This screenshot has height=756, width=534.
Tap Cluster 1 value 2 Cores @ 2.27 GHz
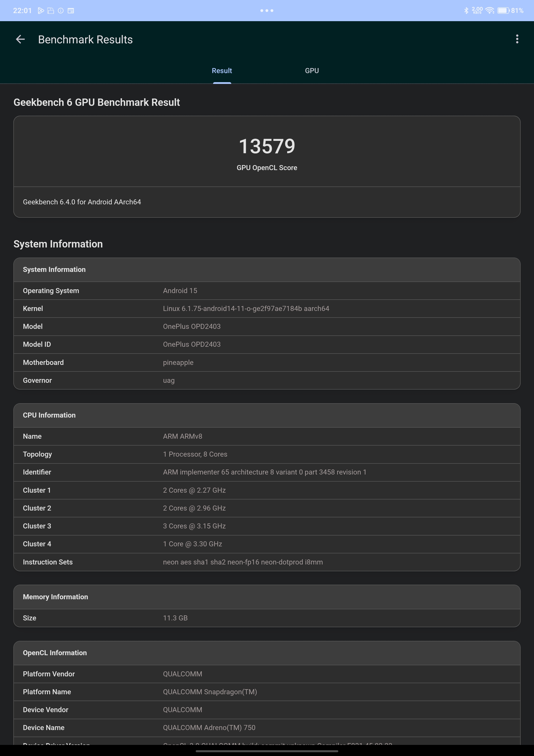[x=194, y=490]
